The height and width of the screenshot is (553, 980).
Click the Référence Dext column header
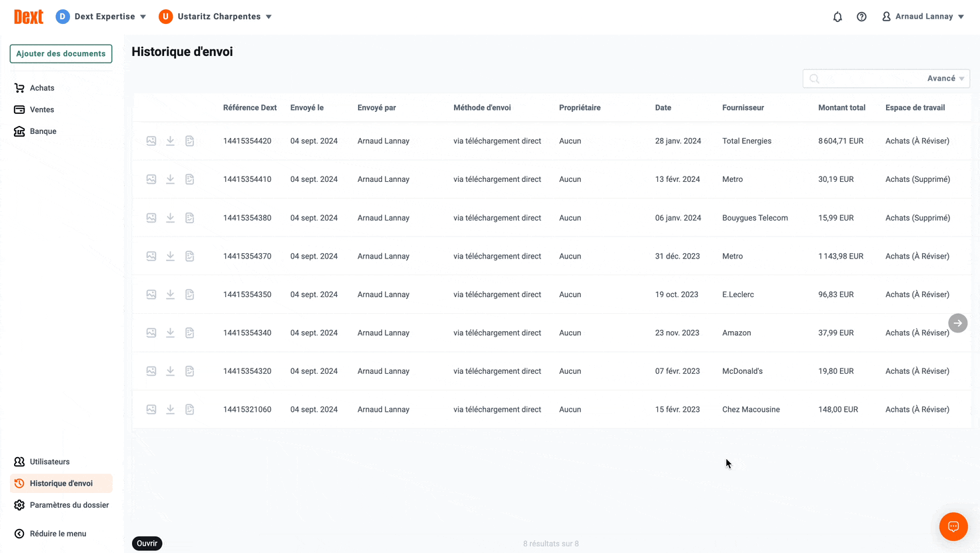(250, 107)
